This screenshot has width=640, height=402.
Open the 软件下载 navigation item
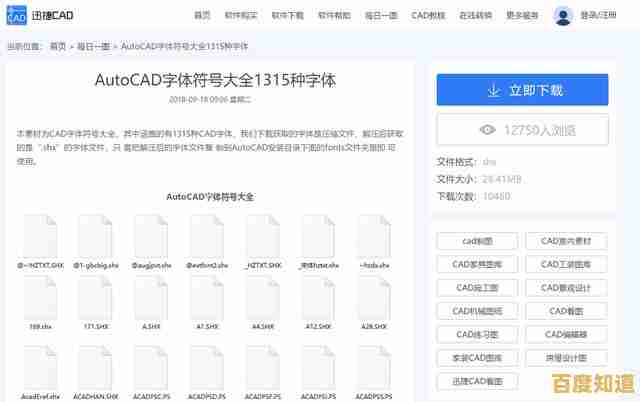288,16
